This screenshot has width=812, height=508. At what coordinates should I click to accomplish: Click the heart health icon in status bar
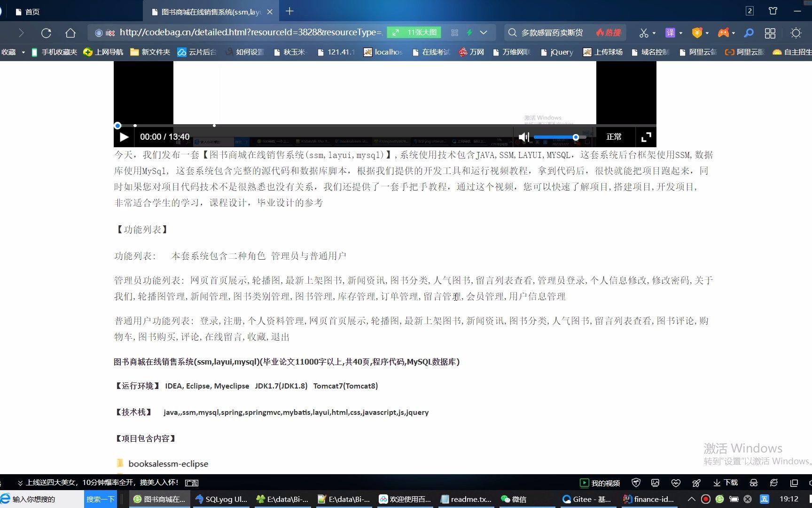click(676, 483)
